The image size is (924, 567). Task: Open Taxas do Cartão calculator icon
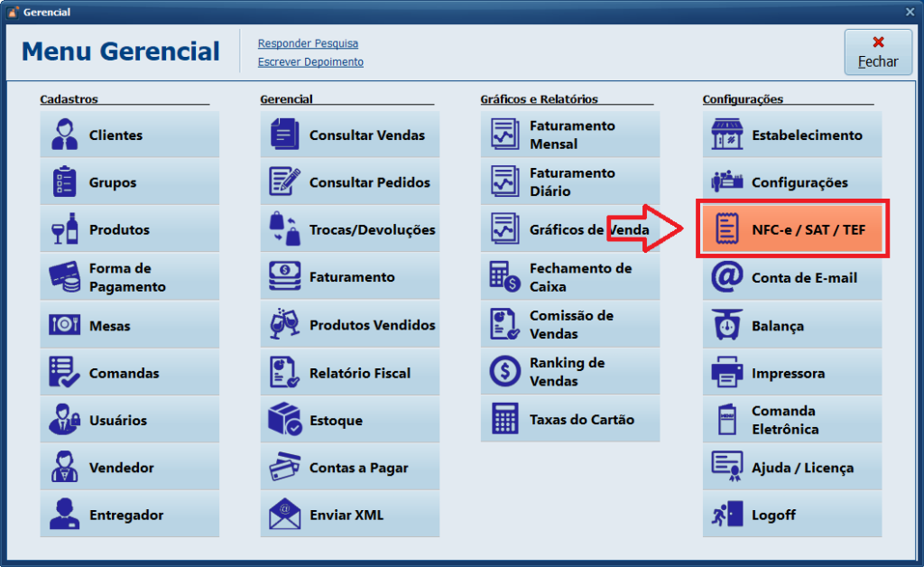click(x=505, y=419)
